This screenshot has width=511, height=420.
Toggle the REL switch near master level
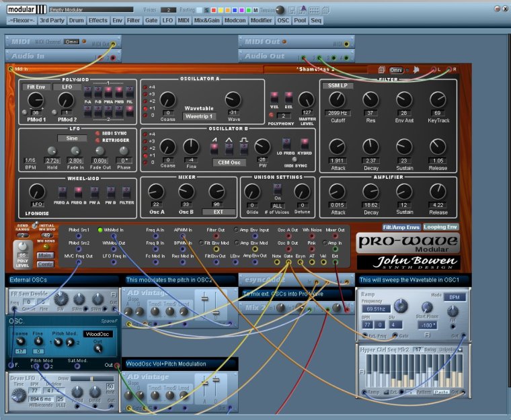click(288, 97)
